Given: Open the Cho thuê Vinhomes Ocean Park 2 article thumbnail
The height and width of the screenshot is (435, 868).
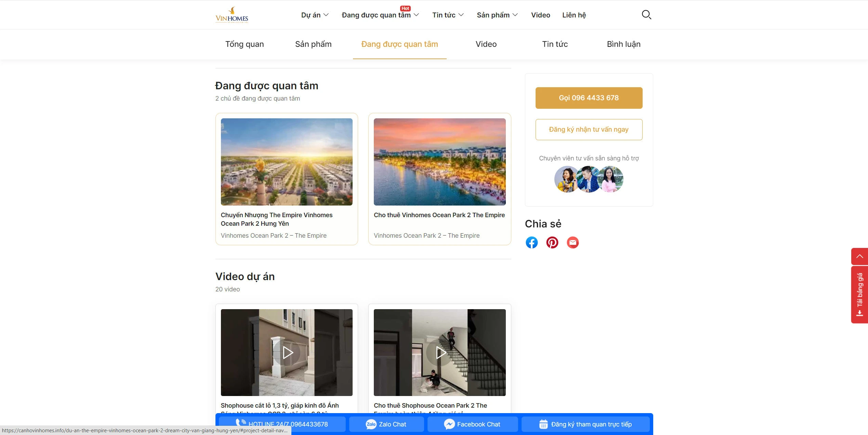Looking at the screenshot, I should point(439,162).
